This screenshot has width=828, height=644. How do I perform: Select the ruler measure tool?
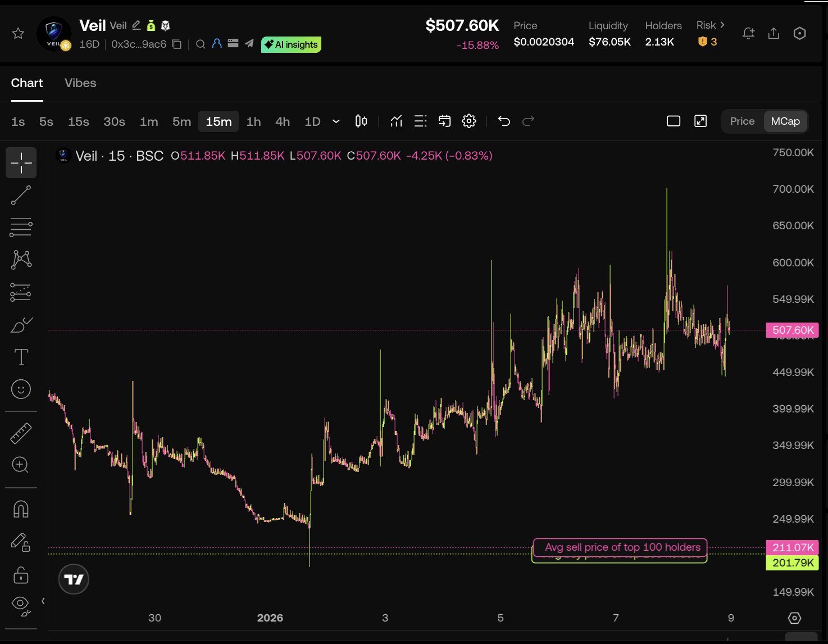(21, 433)
